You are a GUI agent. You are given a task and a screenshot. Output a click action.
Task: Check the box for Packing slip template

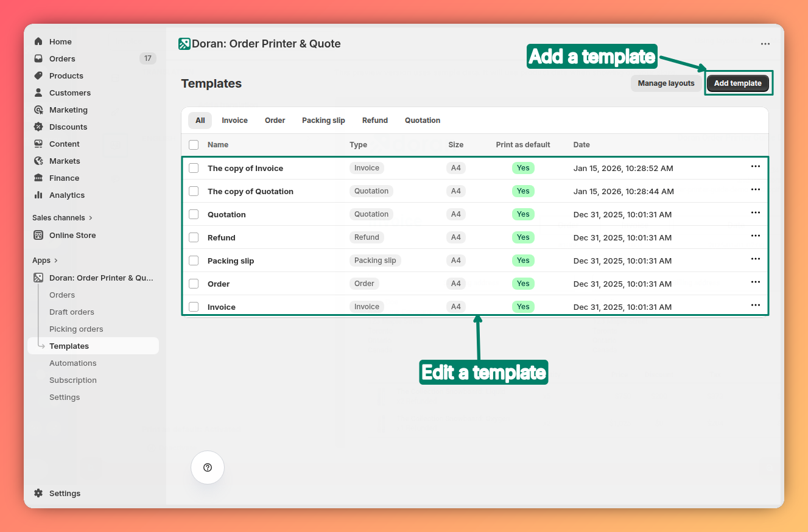click(194, 261)
